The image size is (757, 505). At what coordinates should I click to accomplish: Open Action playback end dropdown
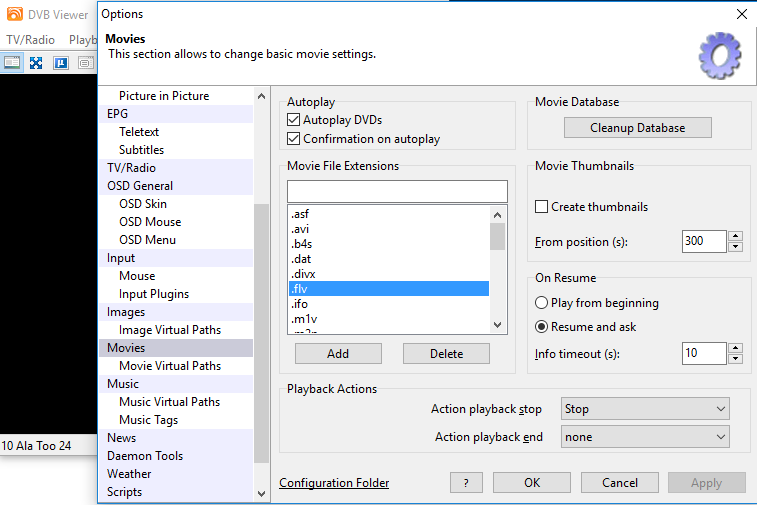pyautogui.click(x=645, y=437)
